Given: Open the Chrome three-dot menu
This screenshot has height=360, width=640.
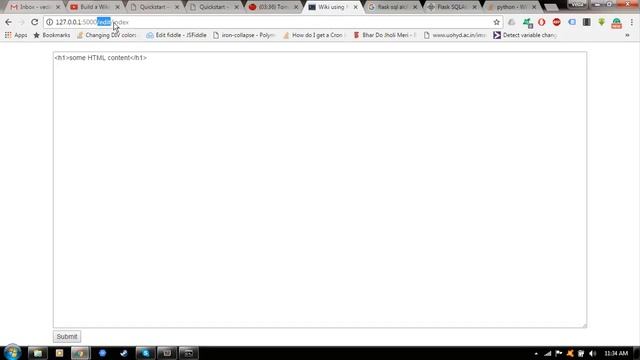Looking at the screenshot, I should point(632,22).
